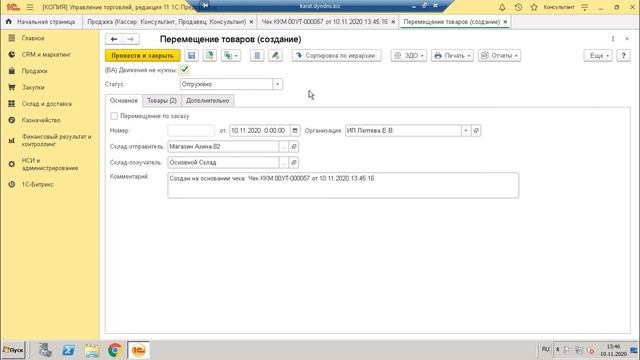Click the Склад-получатель field Основной Склад
The width and height of the screenshot is (640, 360).
pos(223,162)
